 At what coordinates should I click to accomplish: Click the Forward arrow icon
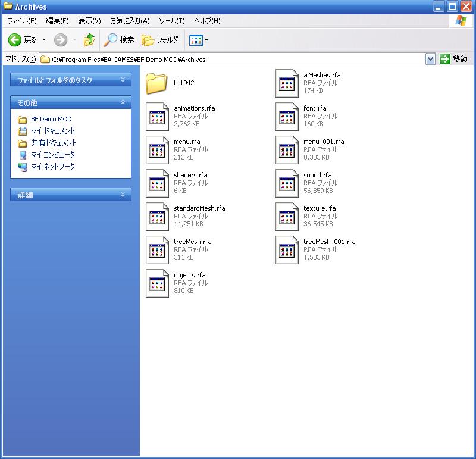pos(61,40)
